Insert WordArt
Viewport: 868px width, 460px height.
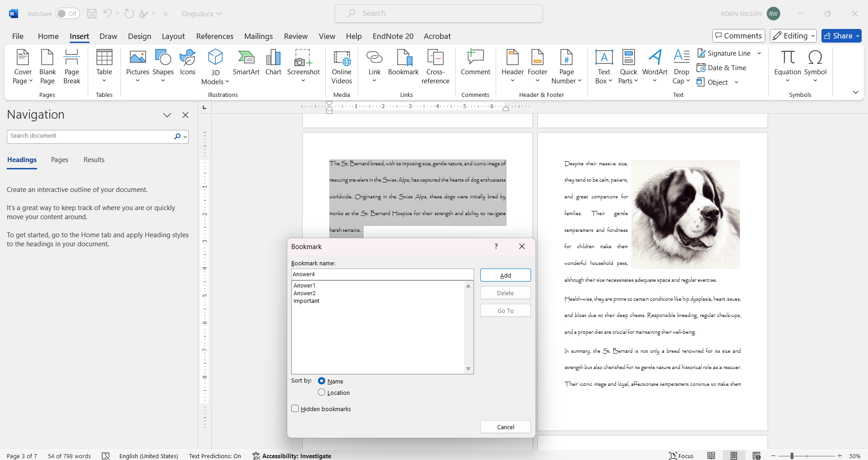tap(655, 66)
